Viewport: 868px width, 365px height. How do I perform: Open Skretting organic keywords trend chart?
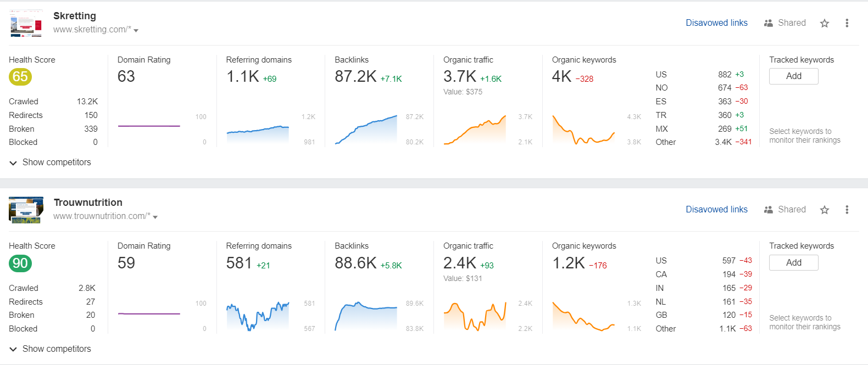point(583,130)
